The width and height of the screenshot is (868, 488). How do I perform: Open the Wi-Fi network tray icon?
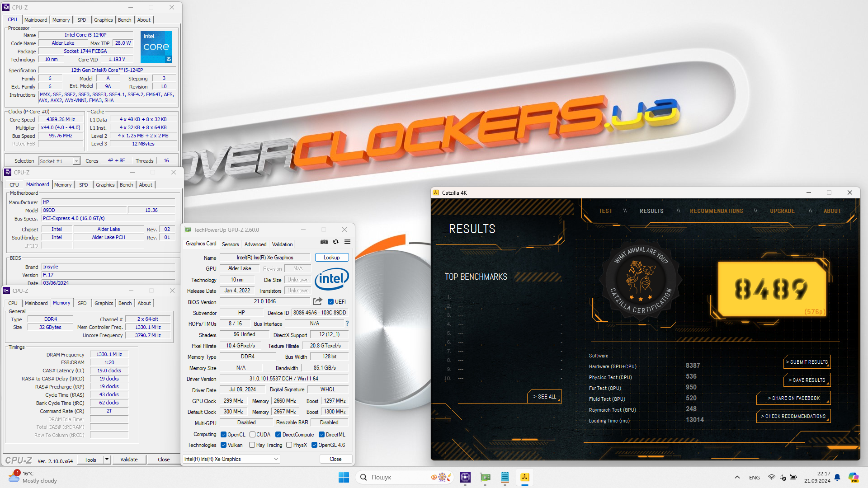[x=772, y=477]
